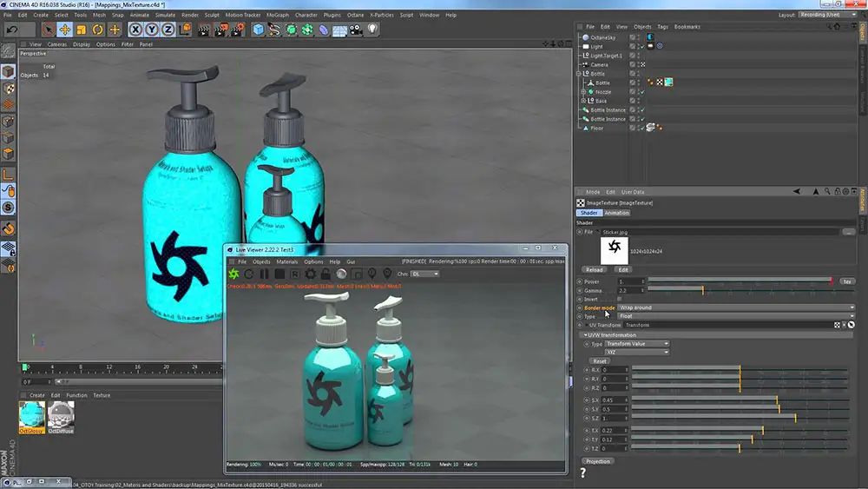Activate the Scale tool
Viewport: 868px width, 489px height.
pos(82,30)
